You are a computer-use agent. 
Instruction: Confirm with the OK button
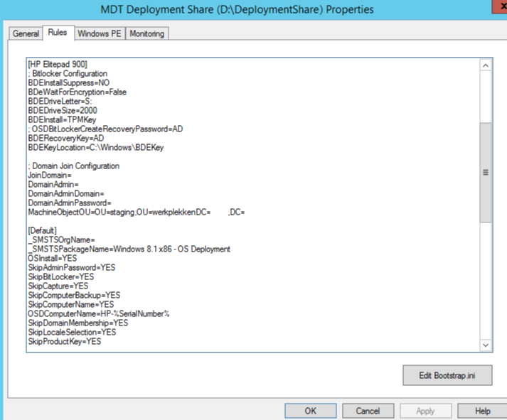click(x=311, y=411)
